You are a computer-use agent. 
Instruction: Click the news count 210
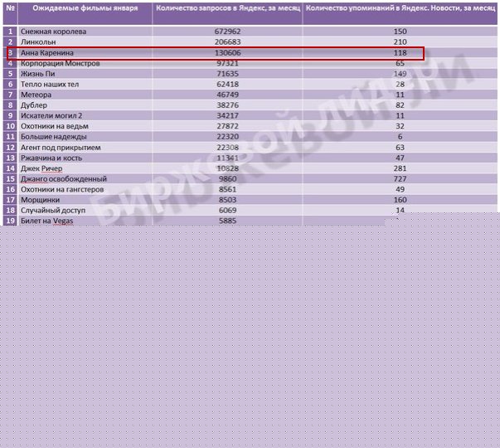coord(400,41)
